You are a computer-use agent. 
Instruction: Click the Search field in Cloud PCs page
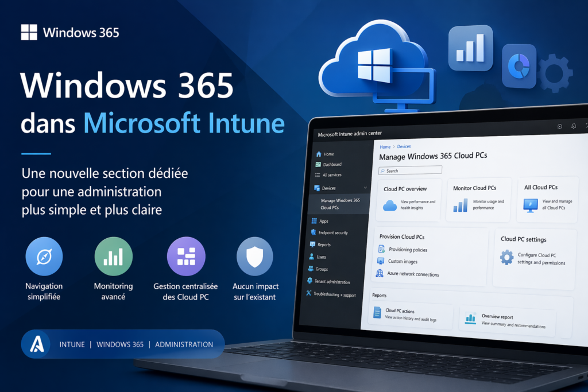(x=410, y=170)
